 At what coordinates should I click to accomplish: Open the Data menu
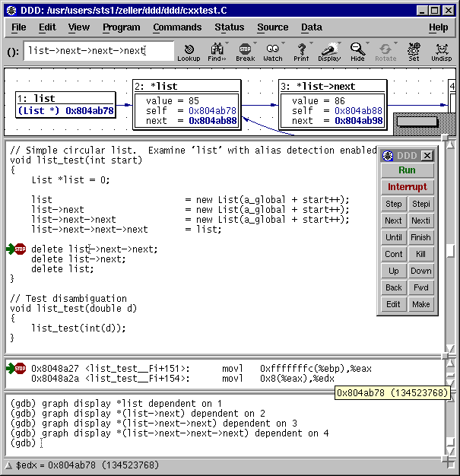pyautogui.click(x=311, y=27)
